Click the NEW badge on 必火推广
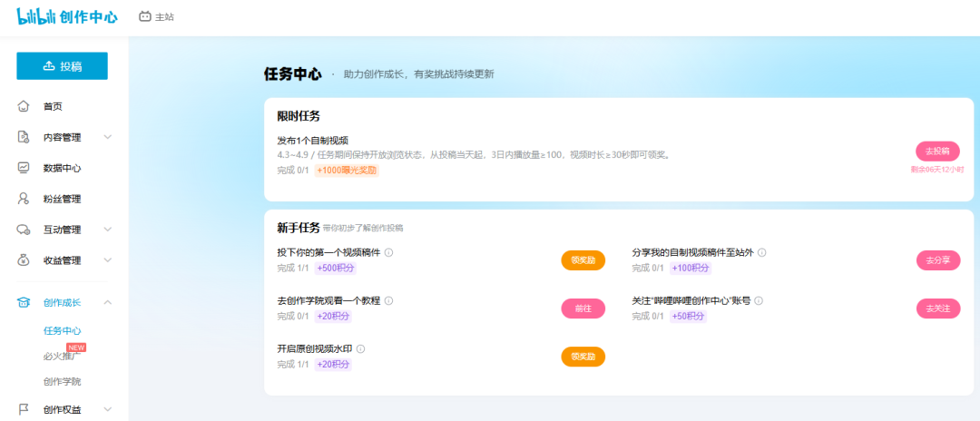Image resolution: width=980 pixels, height=421 pixels. click(x=76, y=348)
